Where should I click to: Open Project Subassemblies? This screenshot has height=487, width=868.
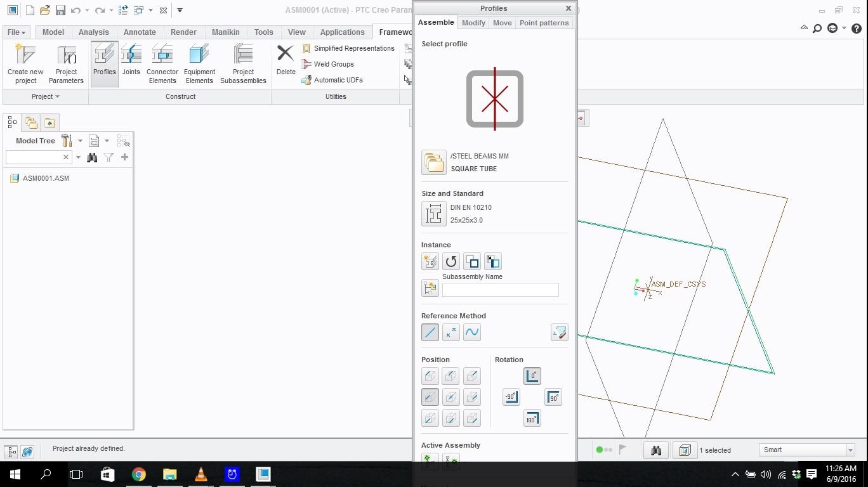[243, 64]
